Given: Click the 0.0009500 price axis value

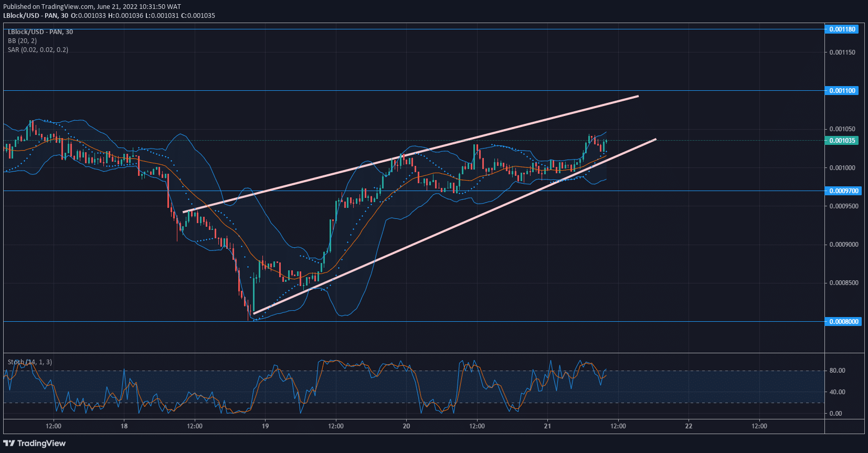Looking at the screenshot, I should pos(844,206).
